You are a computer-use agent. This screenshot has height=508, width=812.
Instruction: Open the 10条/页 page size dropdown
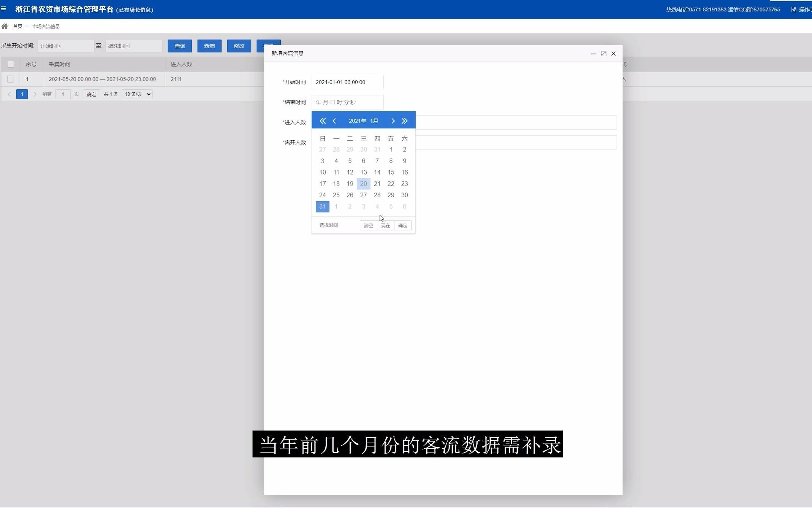pos(137,94)
